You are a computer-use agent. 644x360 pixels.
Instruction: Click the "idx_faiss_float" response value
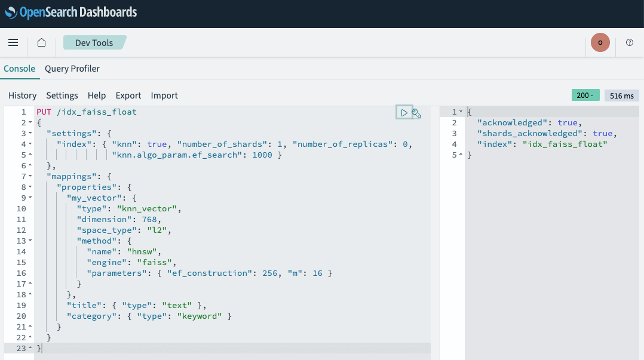pos(565,144)
